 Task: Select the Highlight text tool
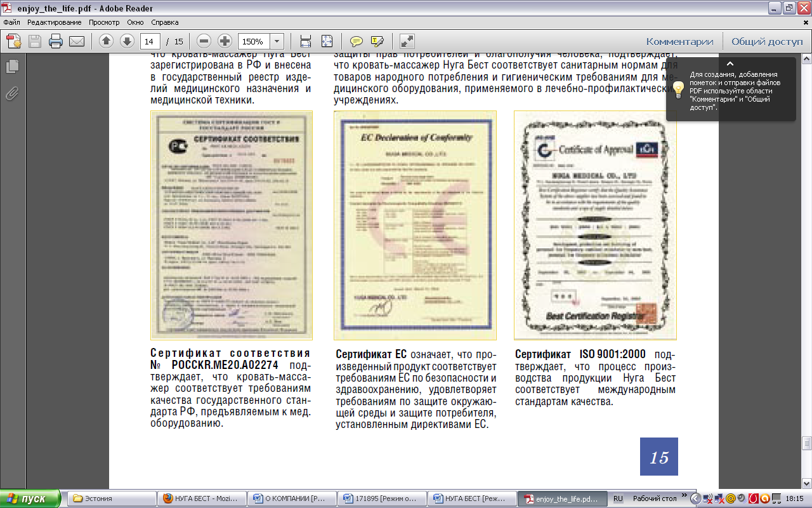[x=377, y=42]
